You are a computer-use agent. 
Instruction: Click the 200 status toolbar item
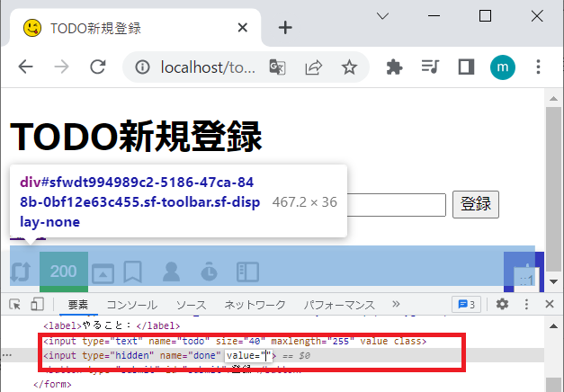pos(63,271)
